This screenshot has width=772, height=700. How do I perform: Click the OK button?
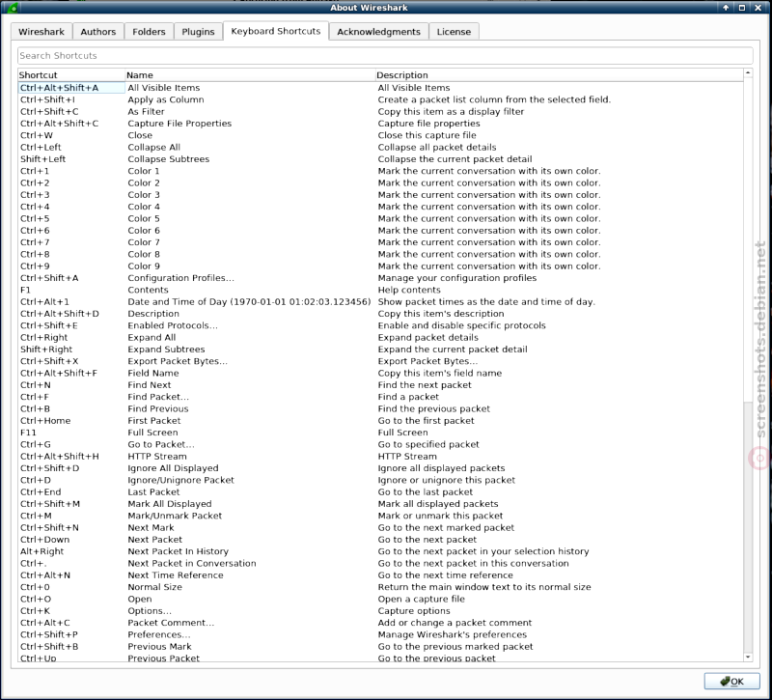click(x=731, y=682)
